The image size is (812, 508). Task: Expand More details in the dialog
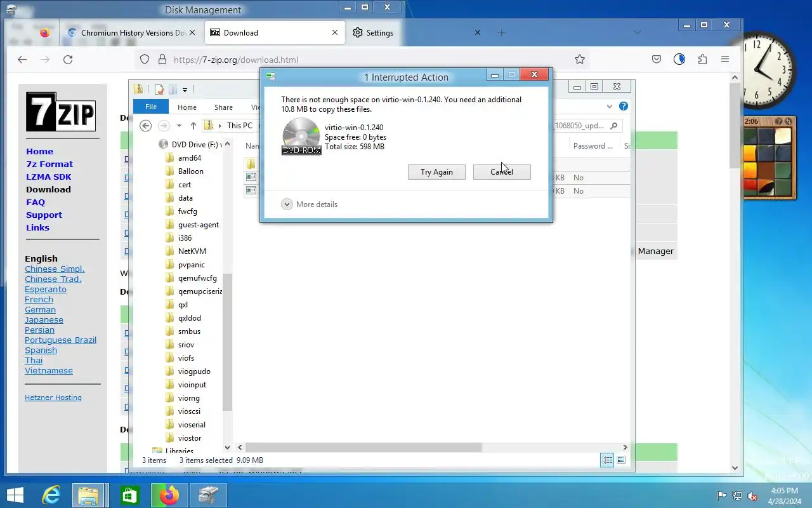tap(310, 204)
